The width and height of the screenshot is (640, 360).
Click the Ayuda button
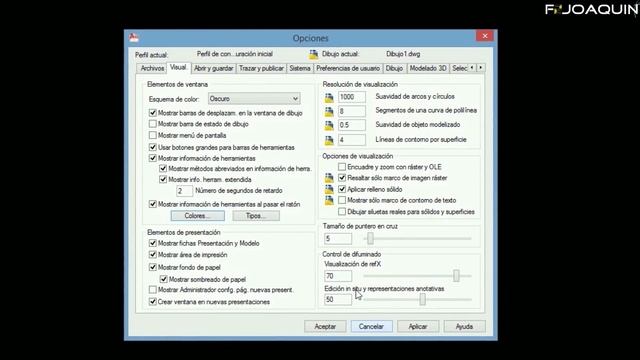click(464, 327)
